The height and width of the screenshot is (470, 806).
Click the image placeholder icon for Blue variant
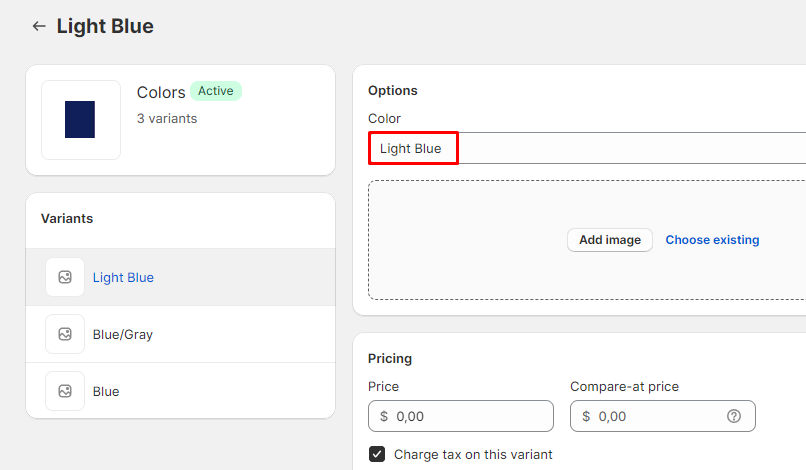pos(65,391)
